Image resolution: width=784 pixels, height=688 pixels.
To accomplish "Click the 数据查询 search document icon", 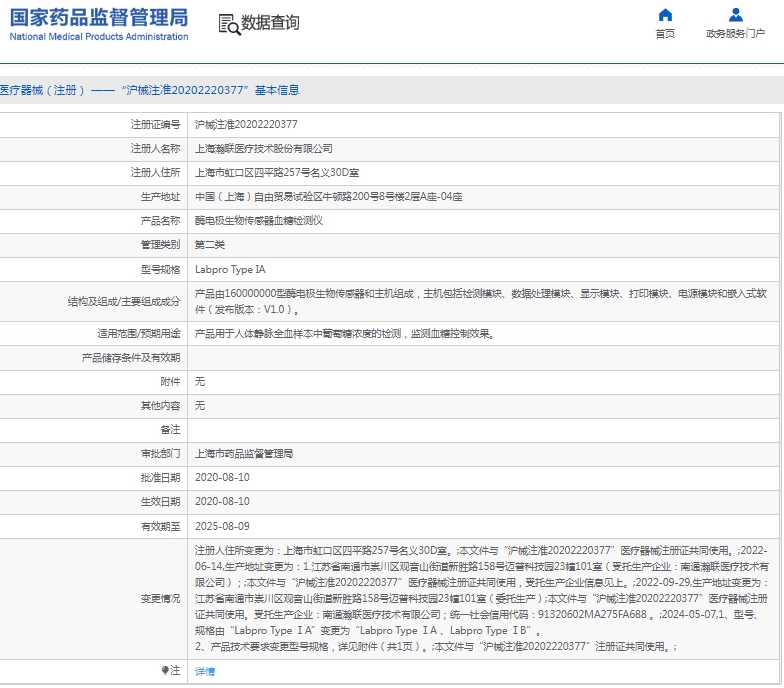I will [230, 24].
